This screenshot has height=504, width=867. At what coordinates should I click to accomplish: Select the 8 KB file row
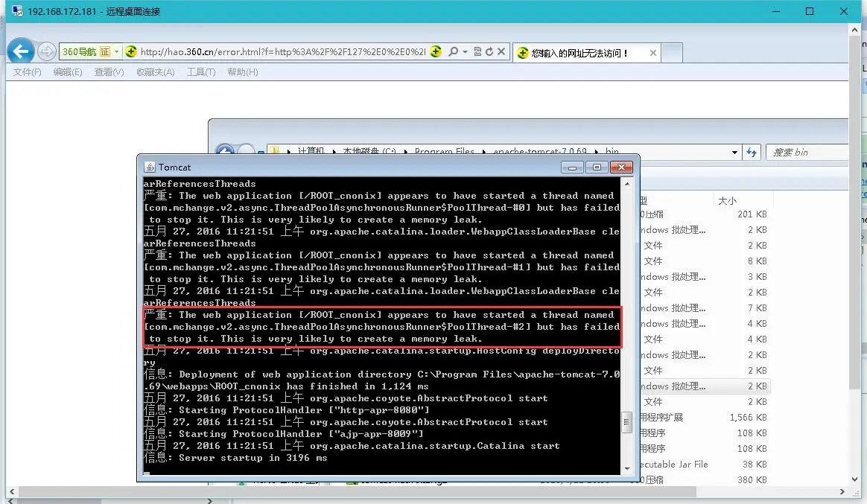pyautogui.click(x=705, y=261)
